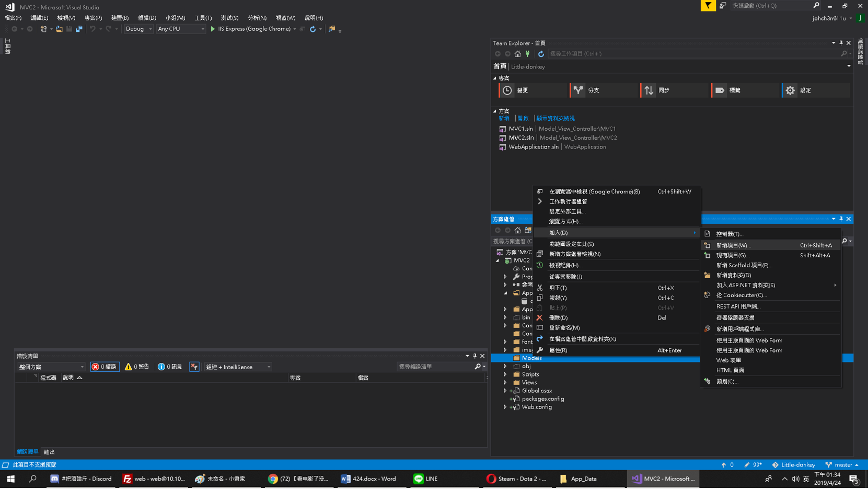
Task: Open the 設定 (Settings) gear tile
Action: 816,90
